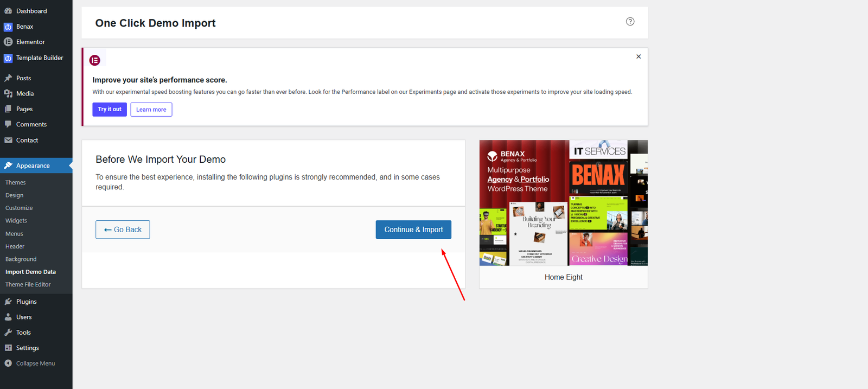Click the Home Eight demo thumbnail

[x=563, y=203]
